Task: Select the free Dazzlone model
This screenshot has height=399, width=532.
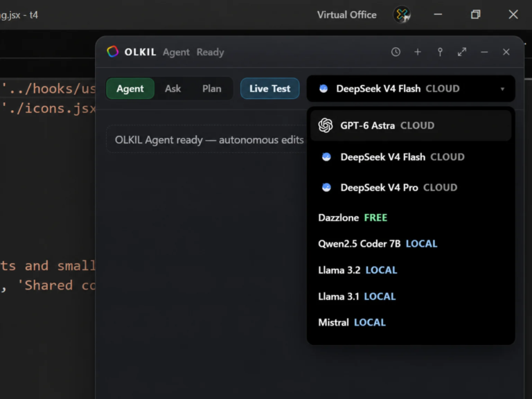Action: [411, 218]
